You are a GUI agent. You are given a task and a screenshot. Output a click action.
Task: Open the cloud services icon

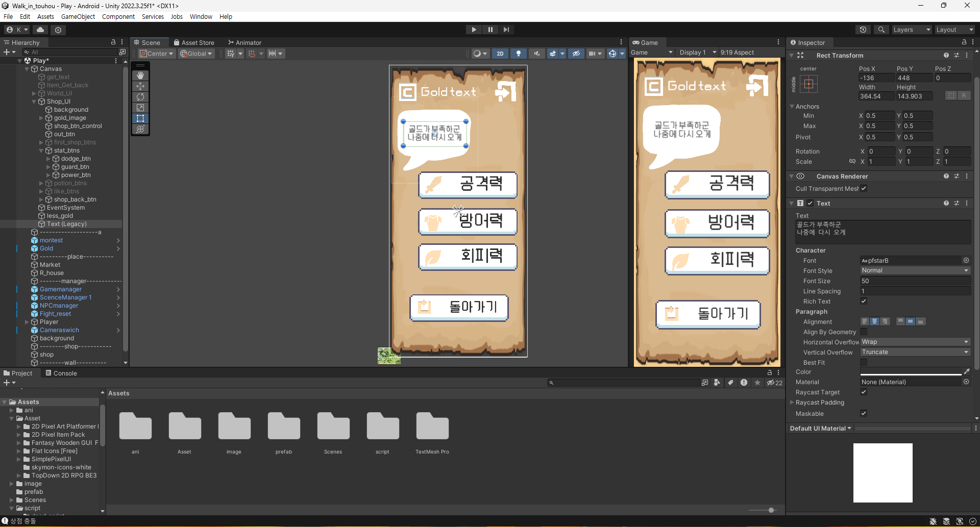click(40, 30)
